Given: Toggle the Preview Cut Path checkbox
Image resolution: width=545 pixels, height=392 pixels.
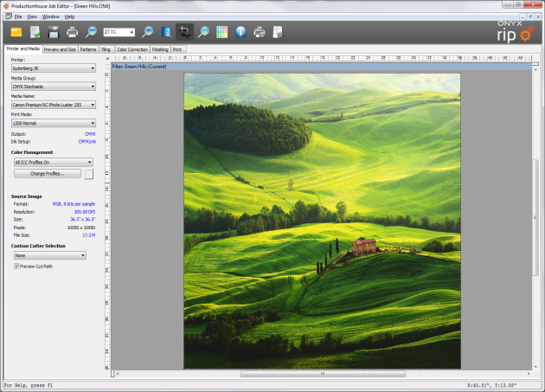Looking at the screenshot, I should point(17,267).
